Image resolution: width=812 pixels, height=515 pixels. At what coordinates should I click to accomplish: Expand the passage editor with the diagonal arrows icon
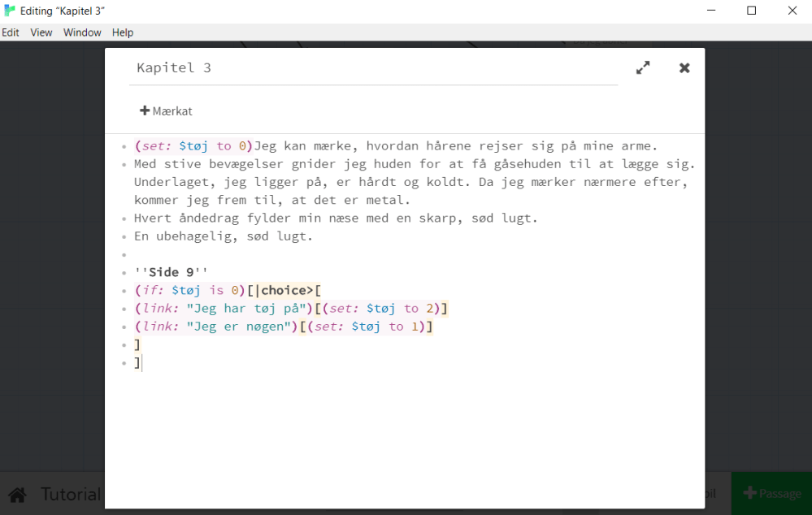coord(643,68)
